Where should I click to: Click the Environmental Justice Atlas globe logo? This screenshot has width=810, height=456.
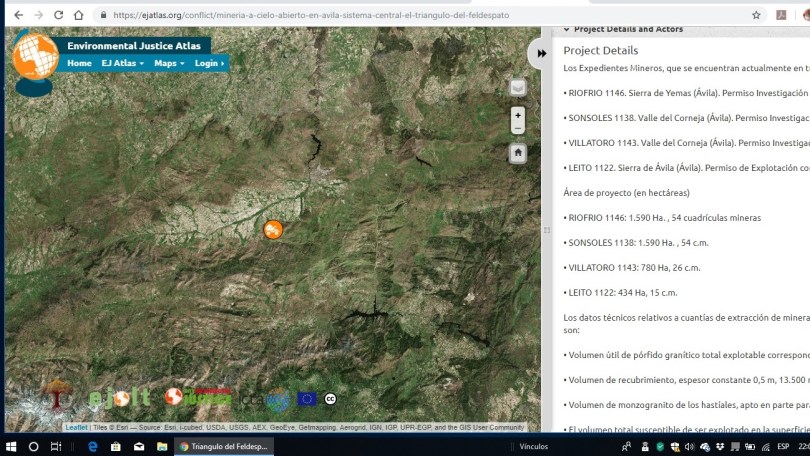click(x=35, y=58)
